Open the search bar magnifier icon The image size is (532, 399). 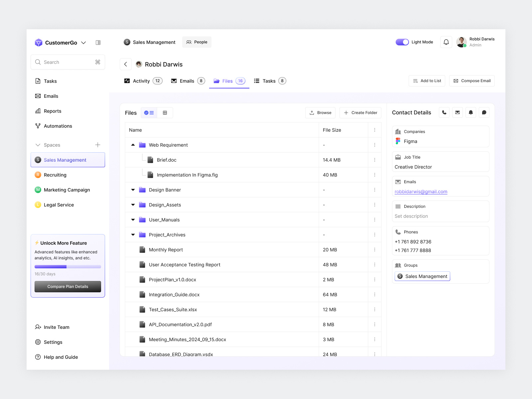click(38, 62)
